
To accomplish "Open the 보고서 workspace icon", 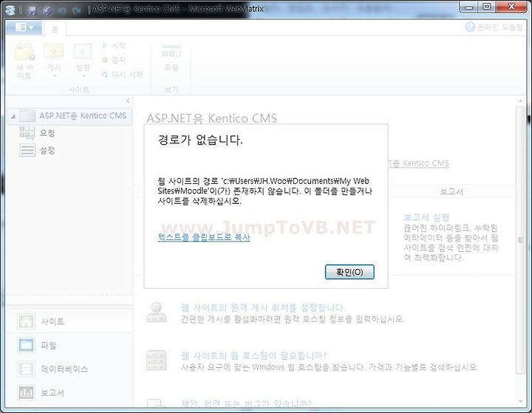I will [x=26, y=392].
